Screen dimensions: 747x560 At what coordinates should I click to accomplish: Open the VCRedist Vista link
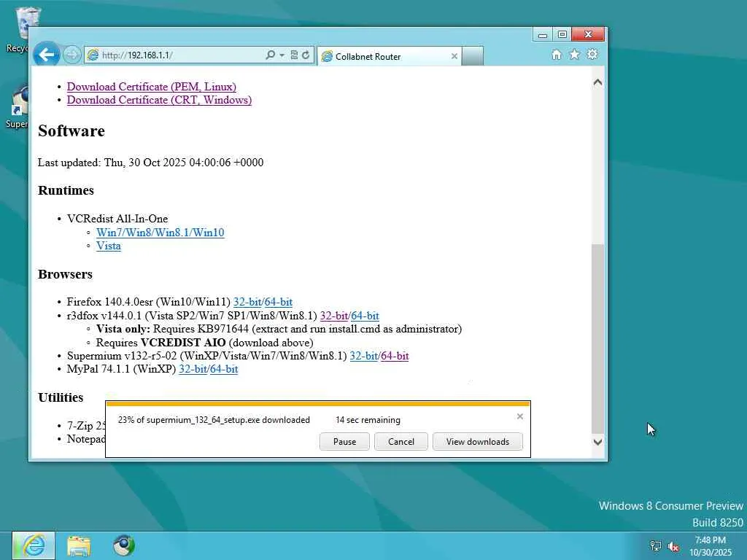click(109, 246)
